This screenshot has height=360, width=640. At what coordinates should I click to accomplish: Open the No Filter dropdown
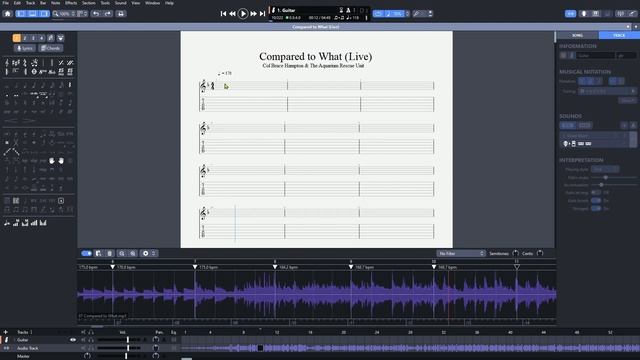click(x=460, y=253)
